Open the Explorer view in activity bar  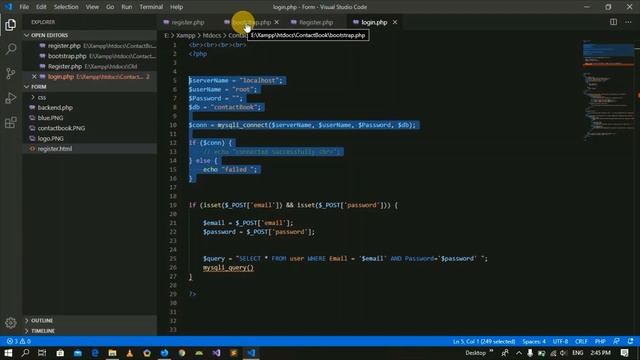11,25
